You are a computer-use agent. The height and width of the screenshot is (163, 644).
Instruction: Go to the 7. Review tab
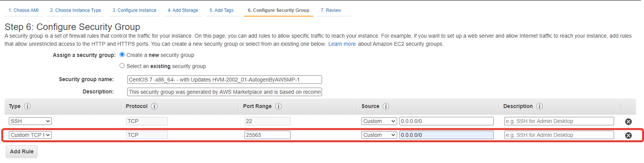[x=330, y=10]
